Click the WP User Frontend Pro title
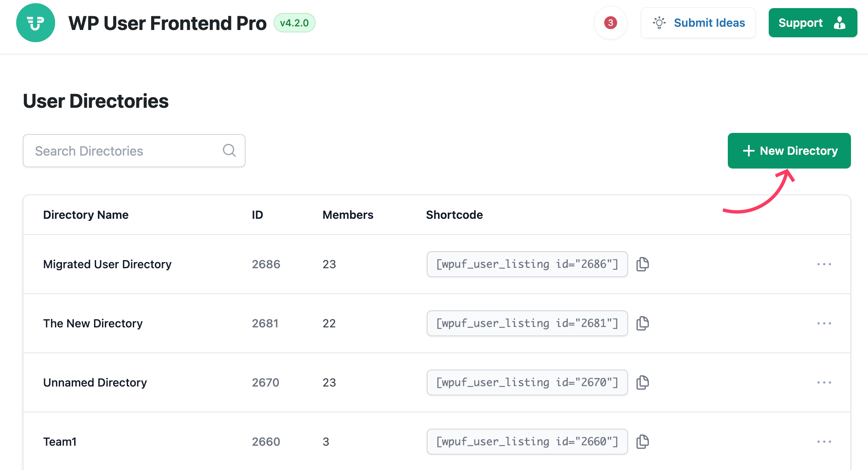 pos(167,23)
